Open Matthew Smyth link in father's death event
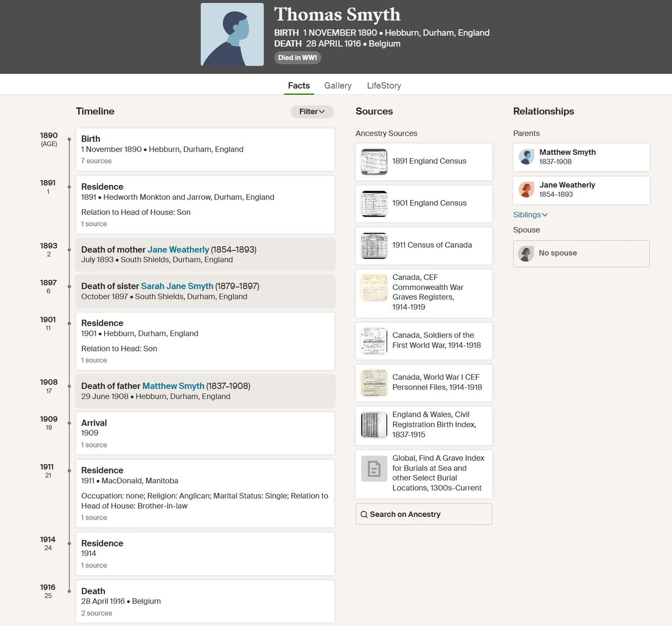The height and width of the screenshot is (626, 672). (173, 386)
